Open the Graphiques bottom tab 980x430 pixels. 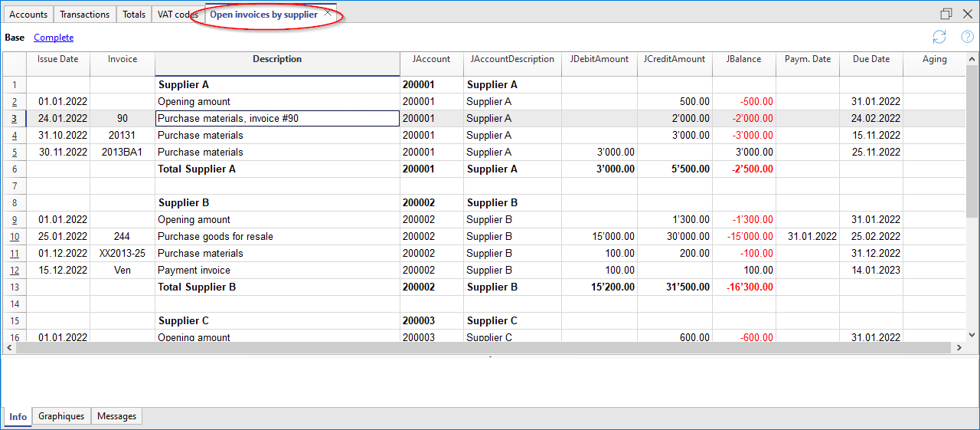click(x=61, y=416)
